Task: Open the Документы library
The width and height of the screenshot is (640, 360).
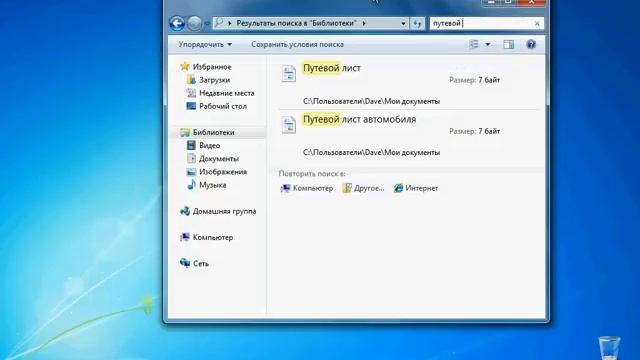Action: click(219, 158)
